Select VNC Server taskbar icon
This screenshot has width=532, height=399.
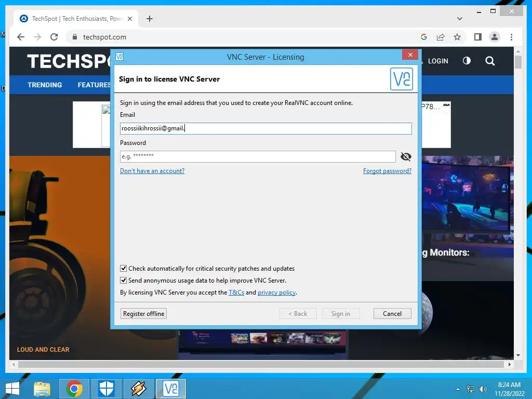click(170, 389)
